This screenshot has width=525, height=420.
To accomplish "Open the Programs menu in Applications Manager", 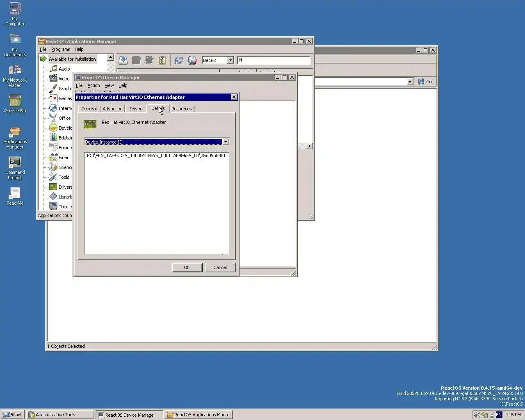I will 60,49.
